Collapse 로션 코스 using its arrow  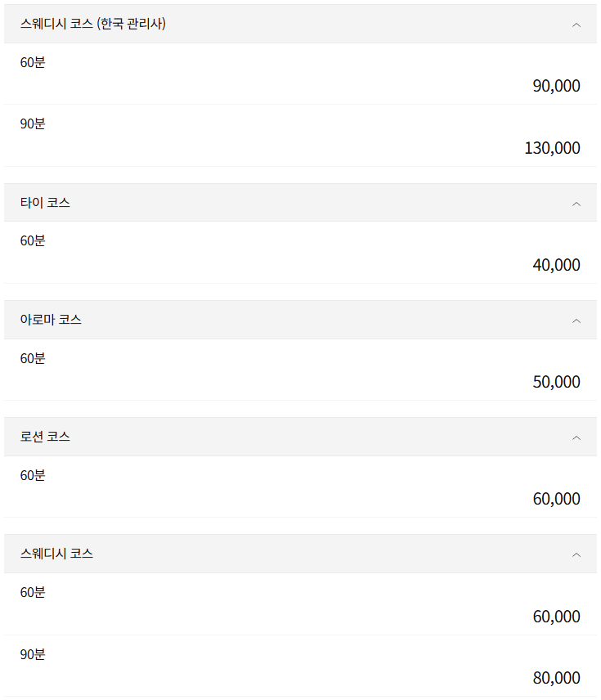pyautogui.click(x=576, y=437)
